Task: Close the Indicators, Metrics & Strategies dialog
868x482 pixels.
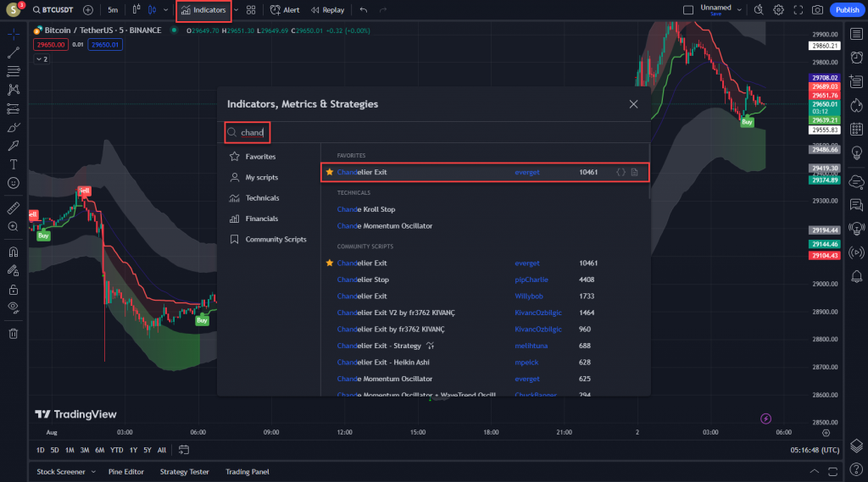Action: (633, 104)
